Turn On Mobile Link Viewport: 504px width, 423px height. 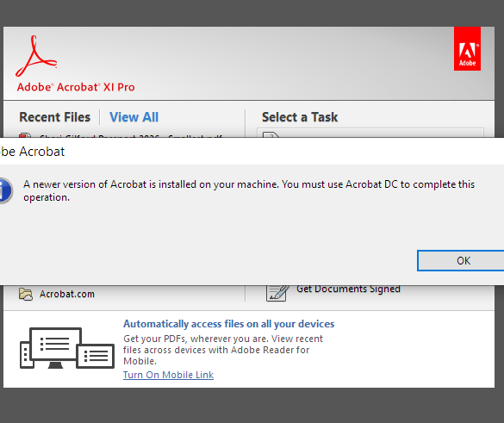point(168,375)
